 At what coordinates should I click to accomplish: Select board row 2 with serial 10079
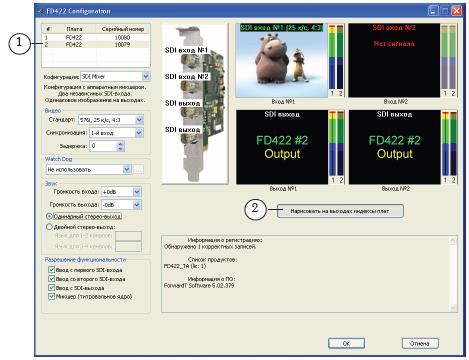point(96,44)
